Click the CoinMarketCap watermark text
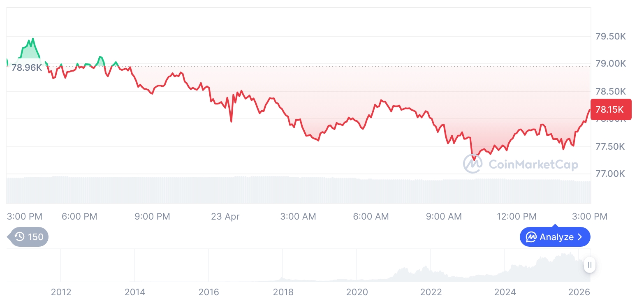This screenshot has height=301, width=644. (533, 164)
